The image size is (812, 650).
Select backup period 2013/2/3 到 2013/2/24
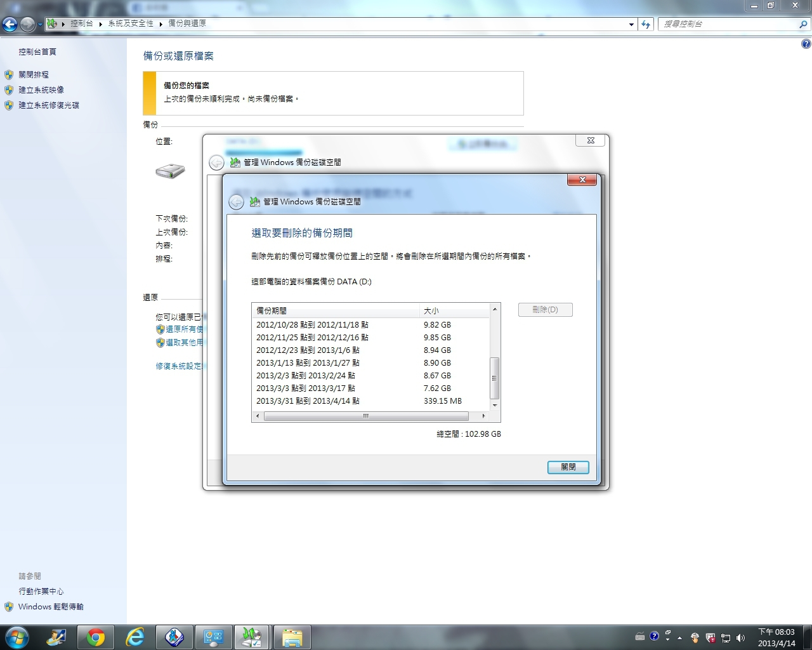point(371,375)
